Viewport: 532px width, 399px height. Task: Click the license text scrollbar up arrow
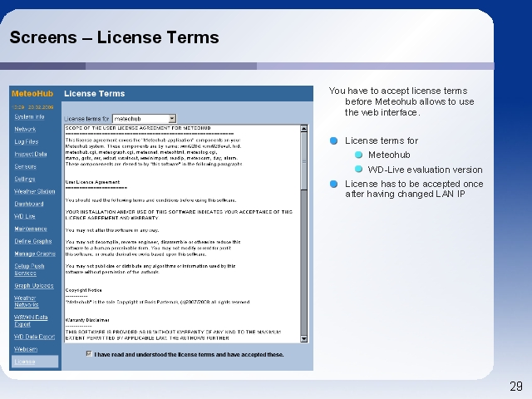point(303,129)
